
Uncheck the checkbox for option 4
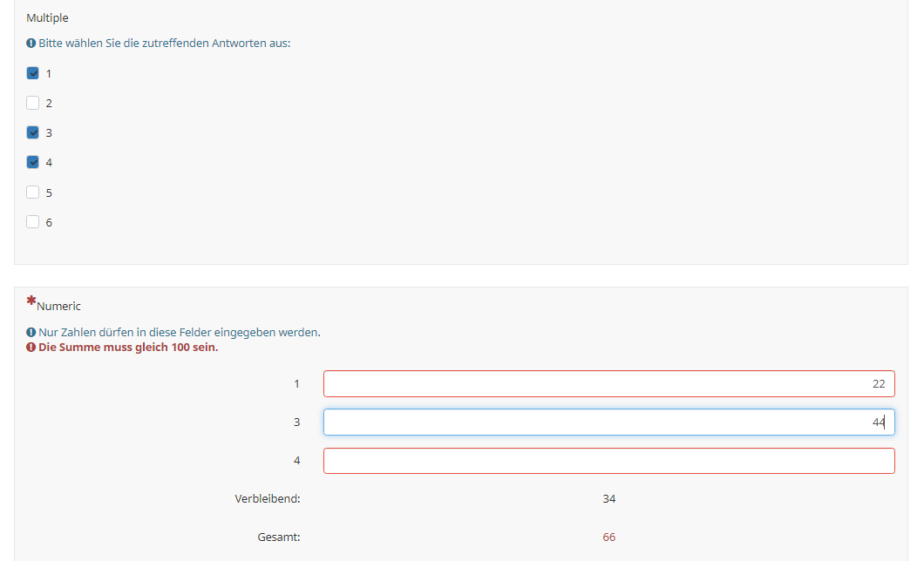tap(33, 162)
